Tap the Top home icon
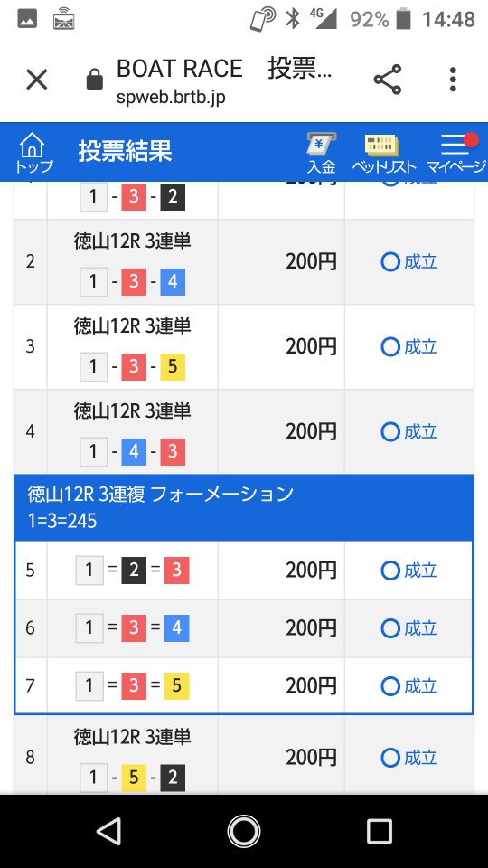Screen dimensions: 488x868 click(x=33, y=153)
